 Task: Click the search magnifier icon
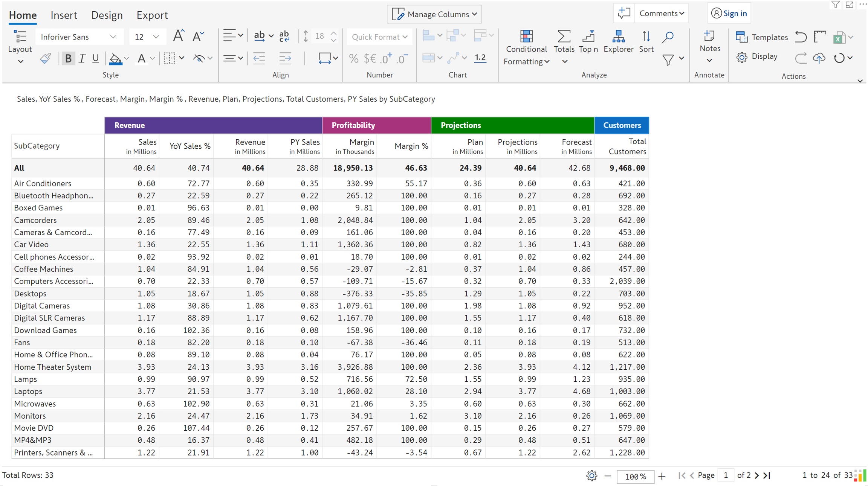pyautogui.click(x=667, y=37)
